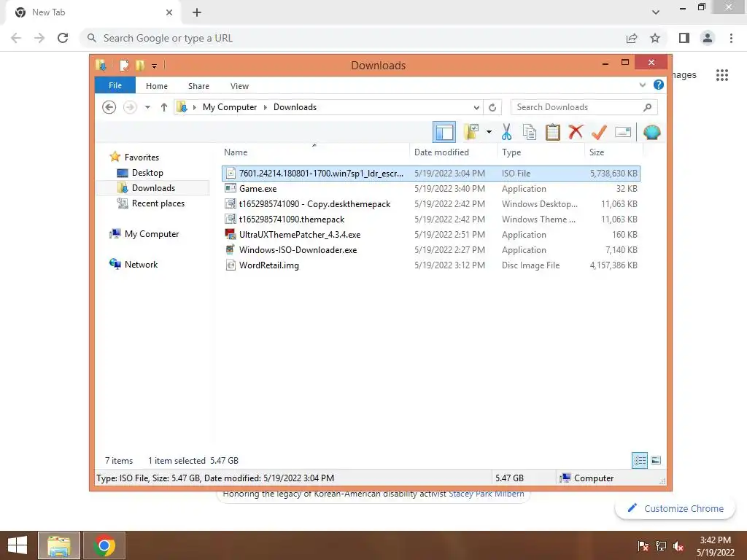This screenshot has width=747, height=560.
Task: Cut with the scissors toolbar icon
Action: pyautogui.click(x=506, y=132)
